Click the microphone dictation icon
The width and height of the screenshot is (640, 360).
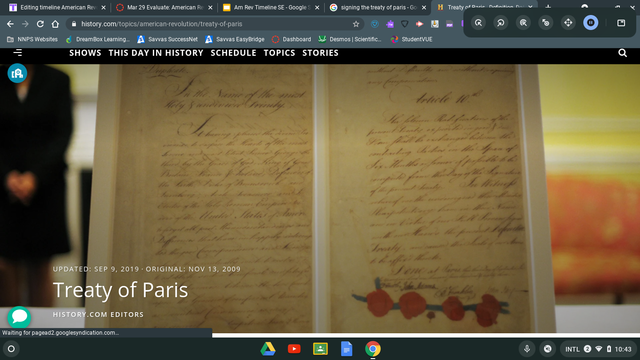527,349
